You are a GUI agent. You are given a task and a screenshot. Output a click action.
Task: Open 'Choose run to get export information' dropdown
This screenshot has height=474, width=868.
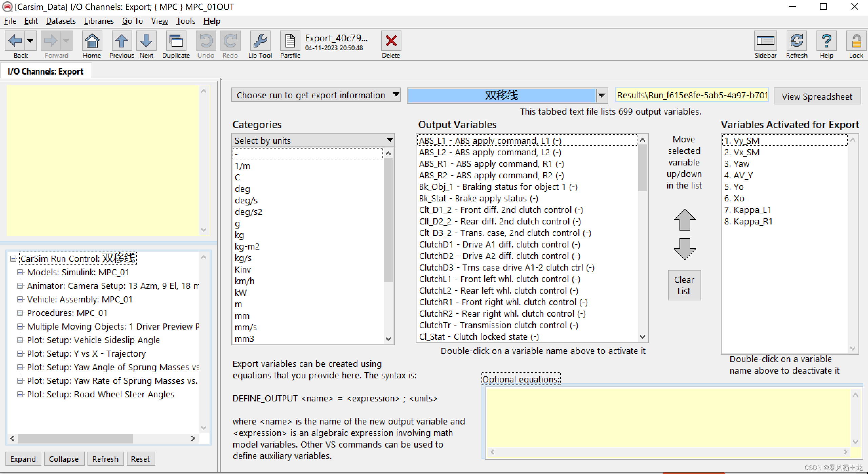(x=316, y=95)
